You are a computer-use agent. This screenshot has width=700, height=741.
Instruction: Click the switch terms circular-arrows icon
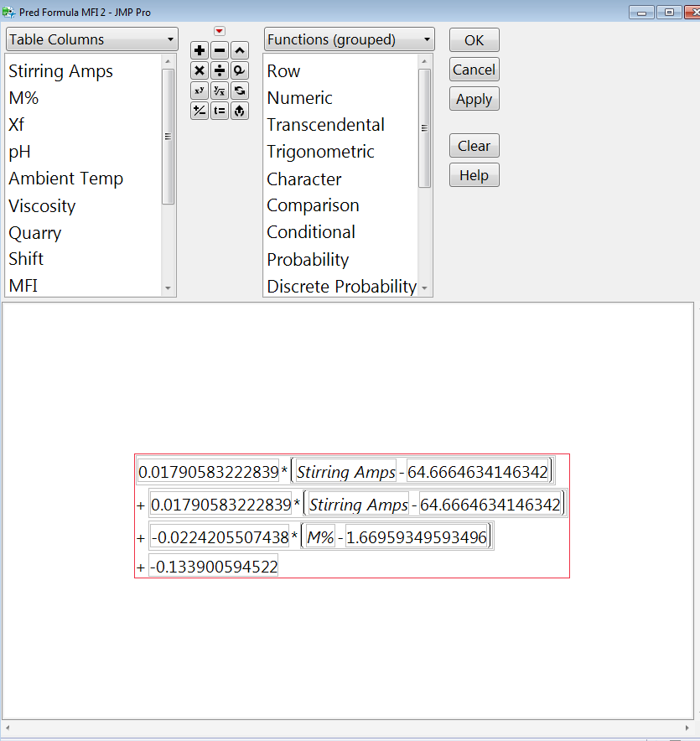[239, 91]
